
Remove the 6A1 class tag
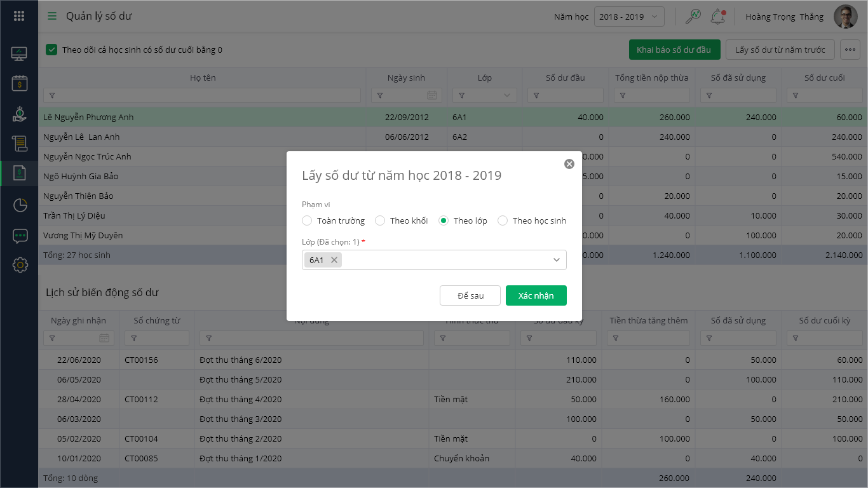334,260
